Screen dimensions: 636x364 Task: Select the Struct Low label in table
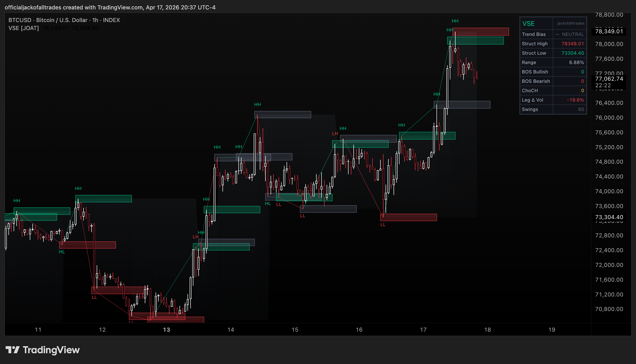point(534,53)
